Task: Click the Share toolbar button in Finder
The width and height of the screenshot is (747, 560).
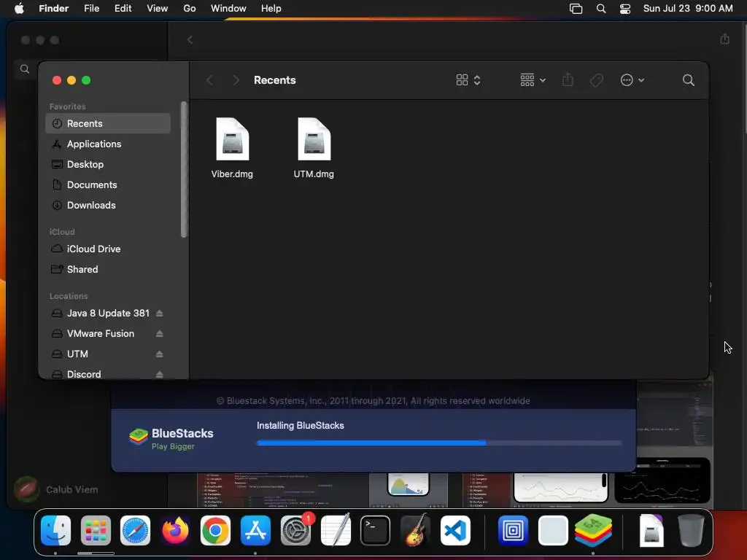Action: [x=568, y=80]
